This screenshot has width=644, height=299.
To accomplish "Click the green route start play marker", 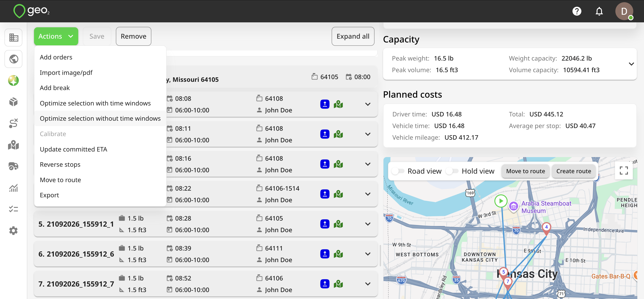I will [x=501, y=201].
